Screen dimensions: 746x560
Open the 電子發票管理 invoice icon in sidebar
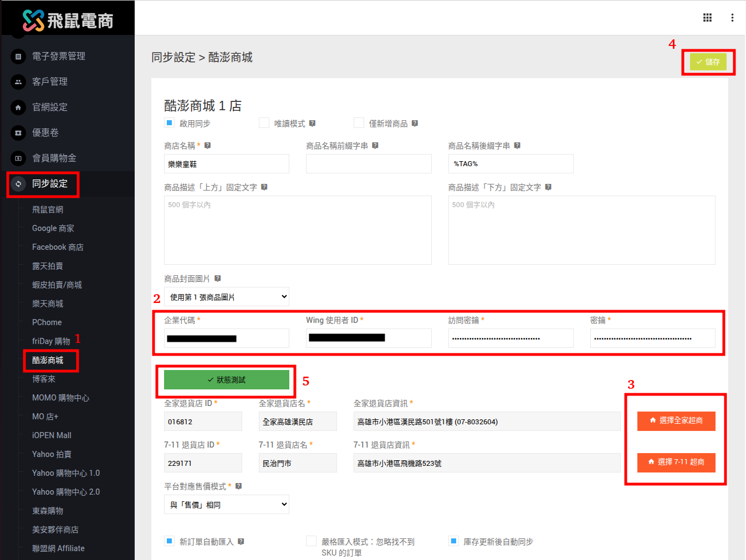tap(18, 56)
